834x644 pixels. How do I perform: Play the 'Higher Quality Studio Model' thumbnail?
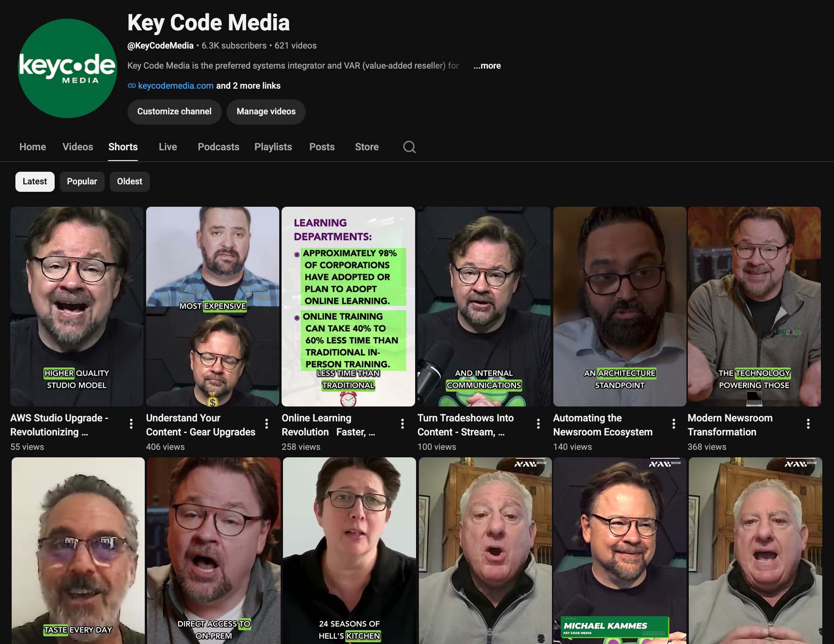[77, 307]
